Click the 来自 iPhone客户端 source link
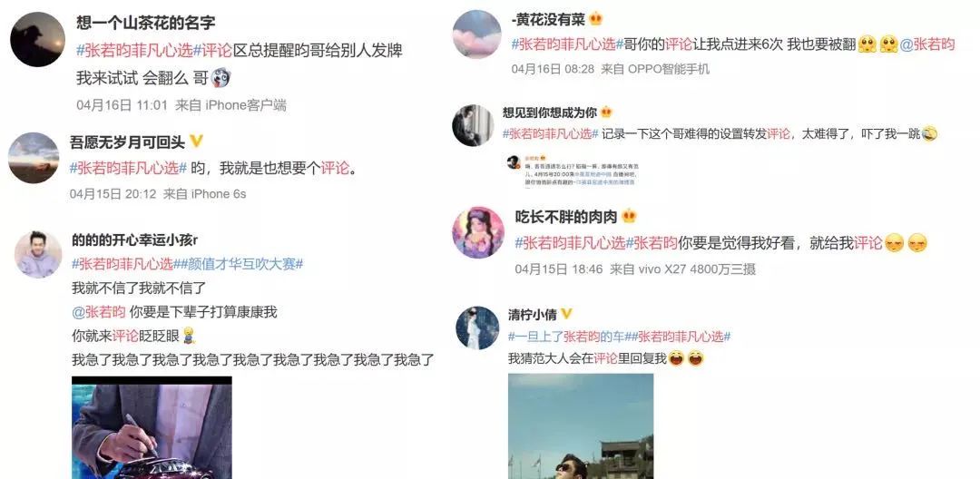This screenshot has width=980, height=479. tap(230, 105)
